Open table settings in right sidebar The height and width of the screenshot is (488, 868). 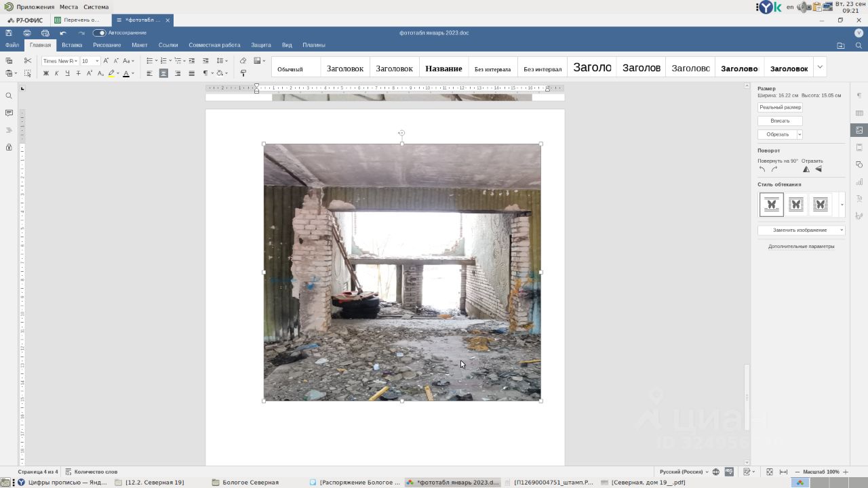pyautogui.click(x=859, y=113)
